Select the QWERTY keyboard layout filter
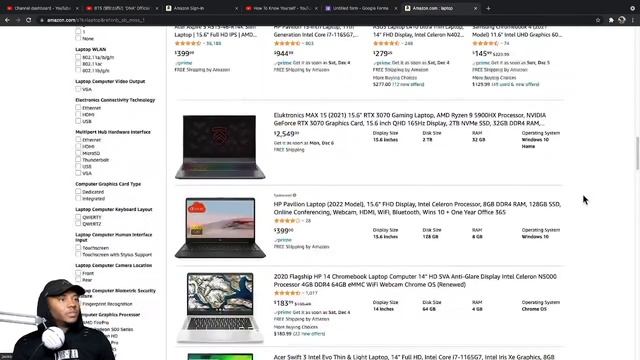This screenshot has width=640, height=360. click(78, 217)
